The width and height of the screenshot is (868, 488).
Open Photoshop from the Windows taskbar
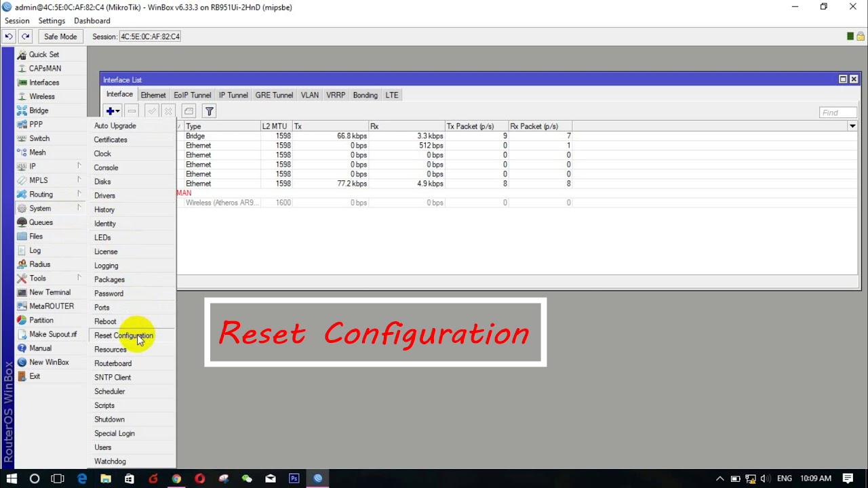click(294, 479)
